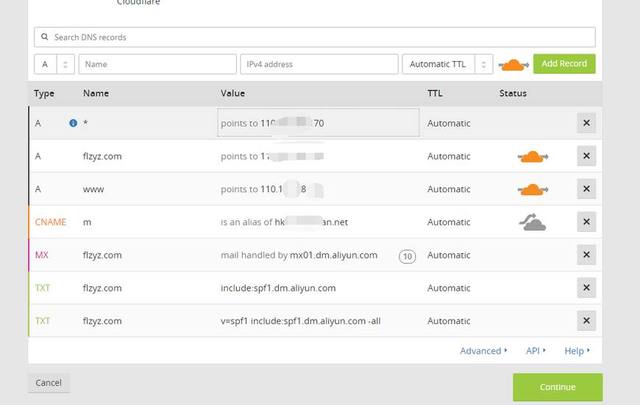
Task: Delete the www A record
Action: (586, 189)
